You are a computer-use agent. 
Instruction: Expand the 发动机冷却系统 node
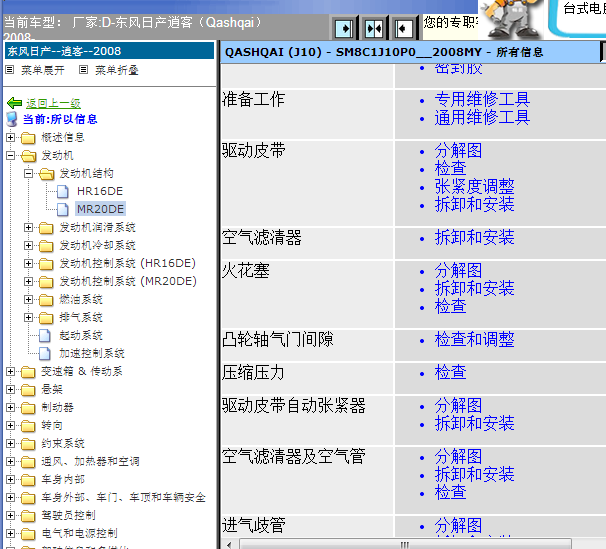point(28,245)
